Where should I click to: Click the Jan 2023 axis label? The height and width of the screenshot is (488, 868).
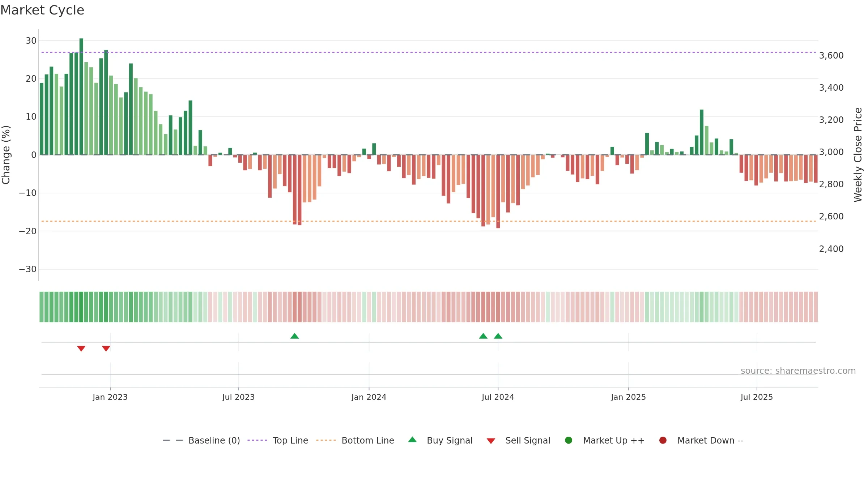tap(110, 397)
